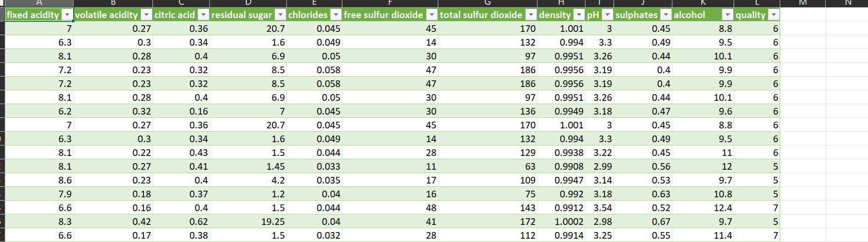Select residual sugar cell 4.2

(248, 180)
